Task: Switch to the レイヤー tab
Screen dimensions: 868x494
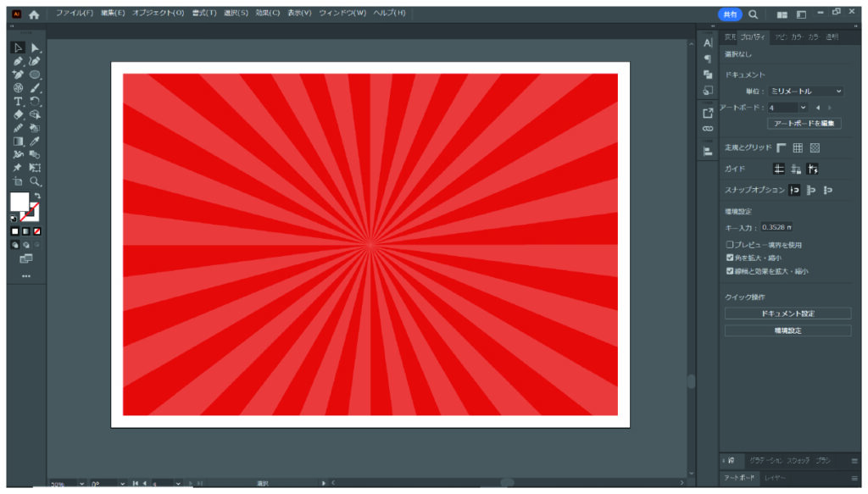Action: (775, 478)
